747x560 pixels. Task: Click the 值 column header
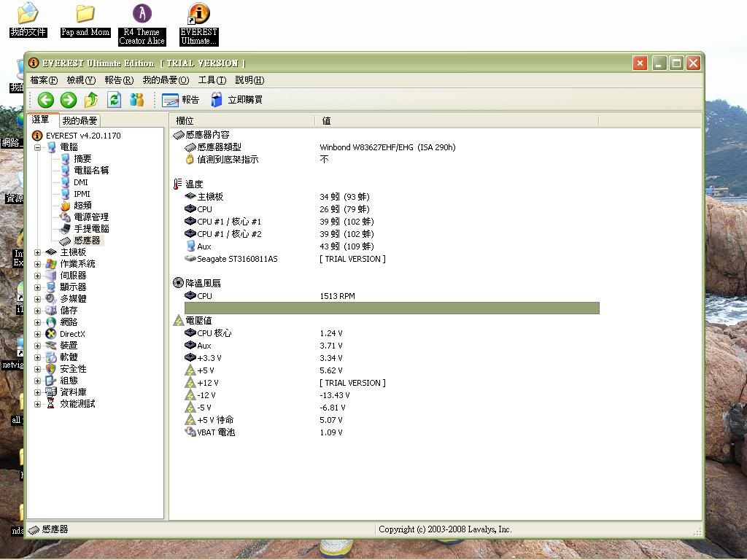click(457, 121)
